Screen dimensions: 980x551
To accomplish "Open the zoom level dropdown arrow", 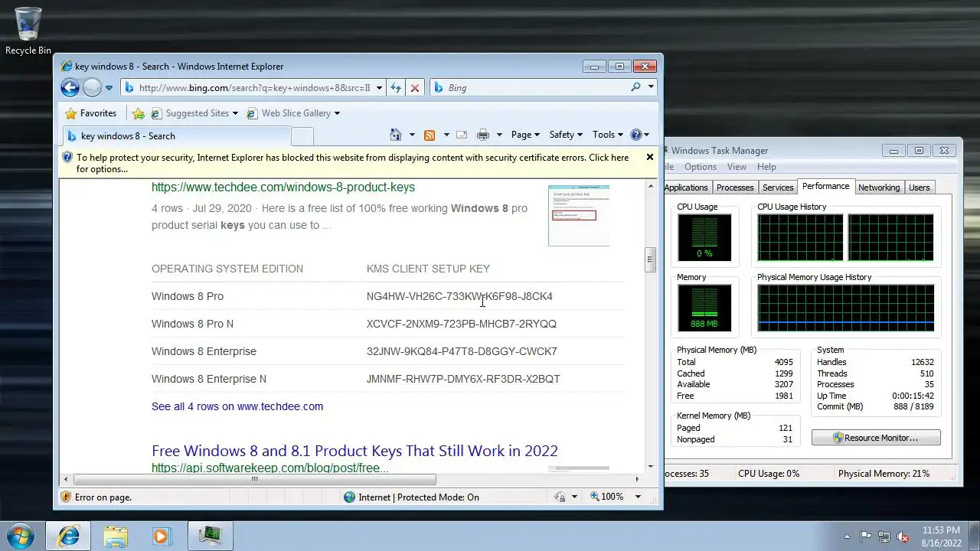I will pos(637,497).
